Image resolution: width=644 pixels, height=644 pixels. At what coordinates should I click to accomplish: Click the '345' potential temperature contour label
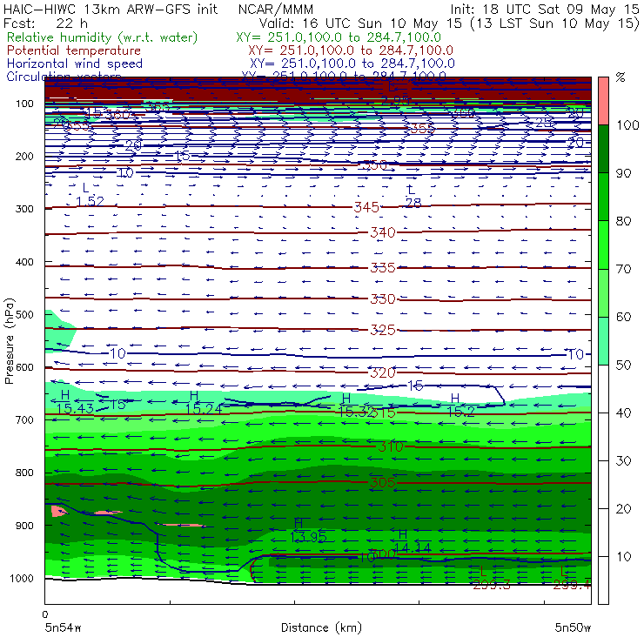click(x=366, y=207)
